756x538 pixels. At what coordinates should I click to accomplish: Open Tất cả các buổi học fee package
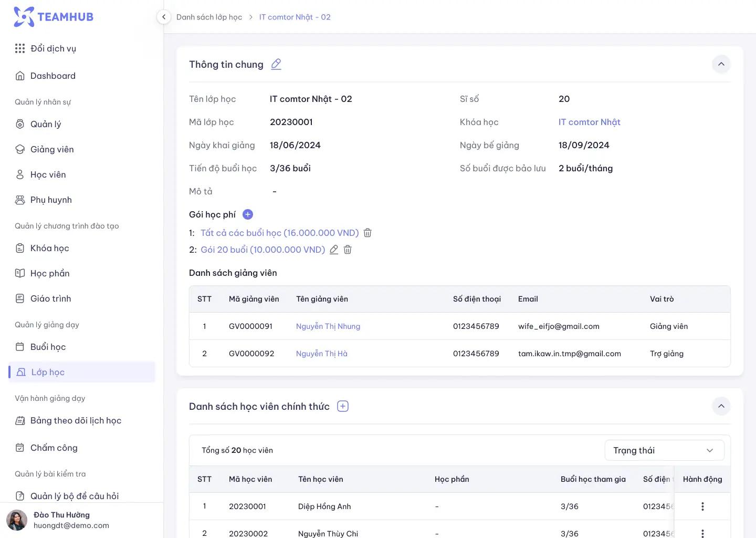click(x=279, y=233)
